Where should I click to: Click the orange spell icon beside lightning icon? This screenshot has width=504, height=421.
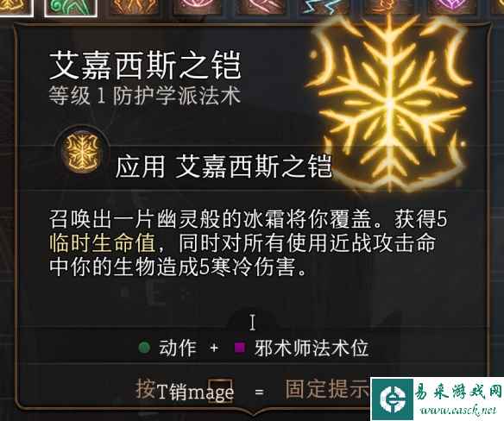390,6
